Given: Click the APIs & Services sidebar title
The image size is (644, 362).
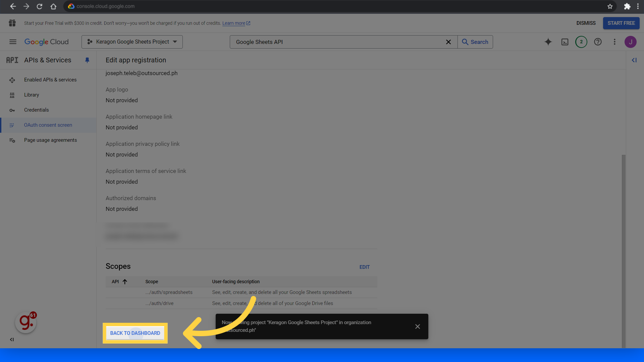Looking at the screenshot, I should click(x=48, y=60).
